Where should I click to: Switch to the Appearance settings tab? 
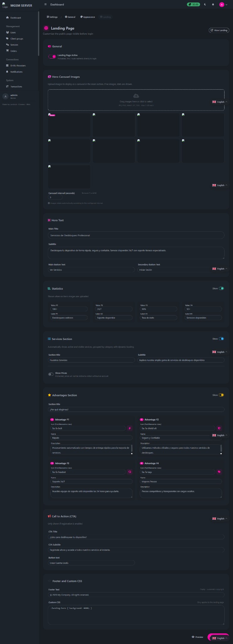coord(88,17)
